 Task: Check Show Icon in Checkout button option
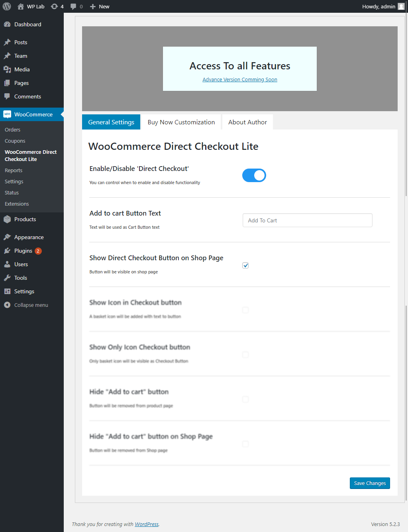click(245, 310)
